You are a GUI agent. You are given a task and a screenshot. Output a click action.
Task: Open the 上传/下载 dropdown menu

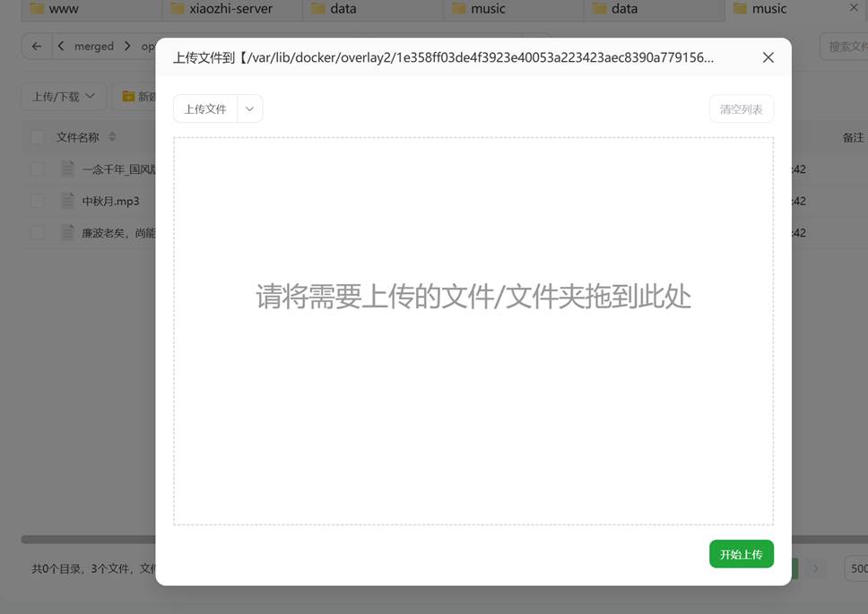point(63,96)
